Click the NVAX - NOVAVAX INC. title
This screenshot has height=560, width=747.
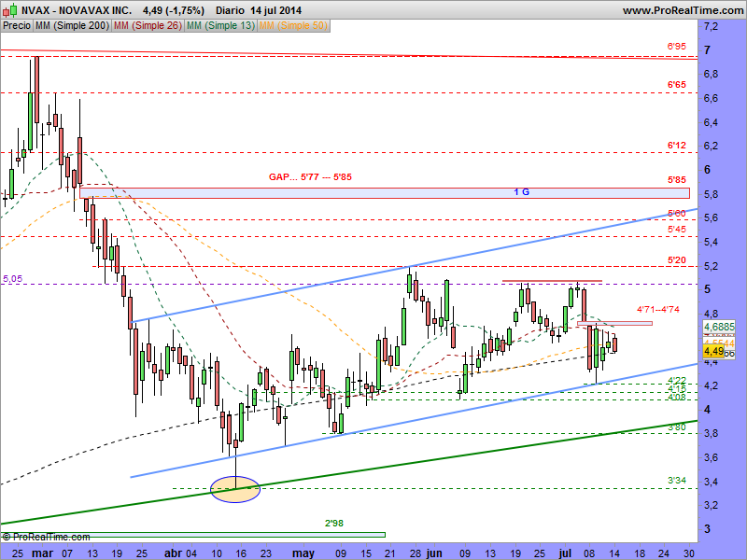coord(77,10)
